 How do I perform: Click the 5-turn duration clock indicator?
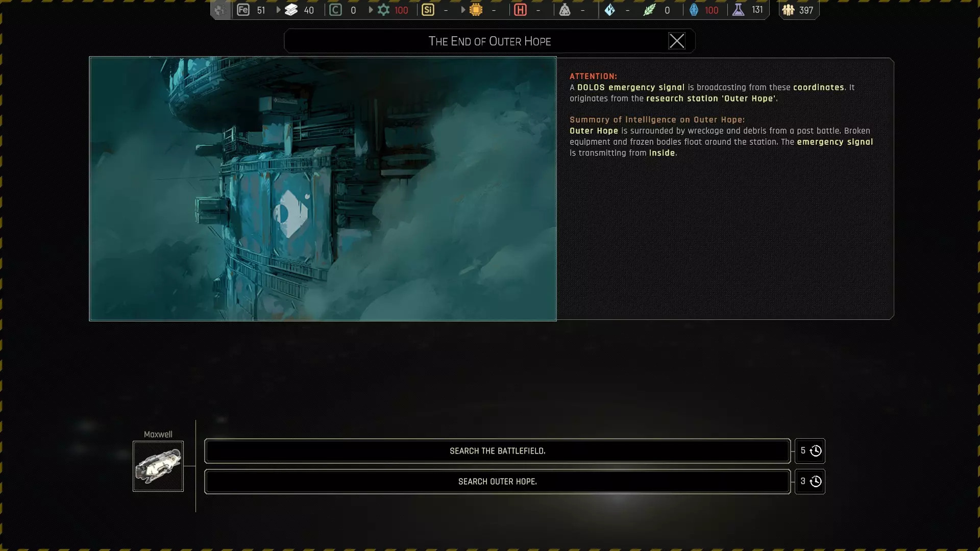[810, 451]
